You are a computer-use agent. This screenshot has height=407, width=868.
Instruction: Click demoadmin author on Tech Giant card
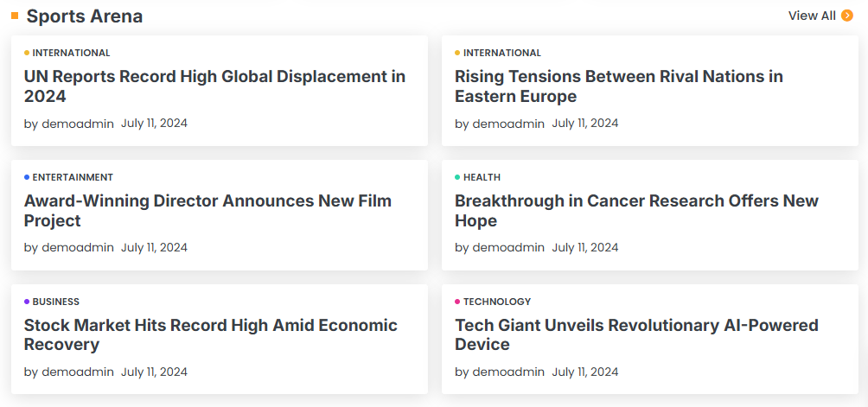pos(508,372)
